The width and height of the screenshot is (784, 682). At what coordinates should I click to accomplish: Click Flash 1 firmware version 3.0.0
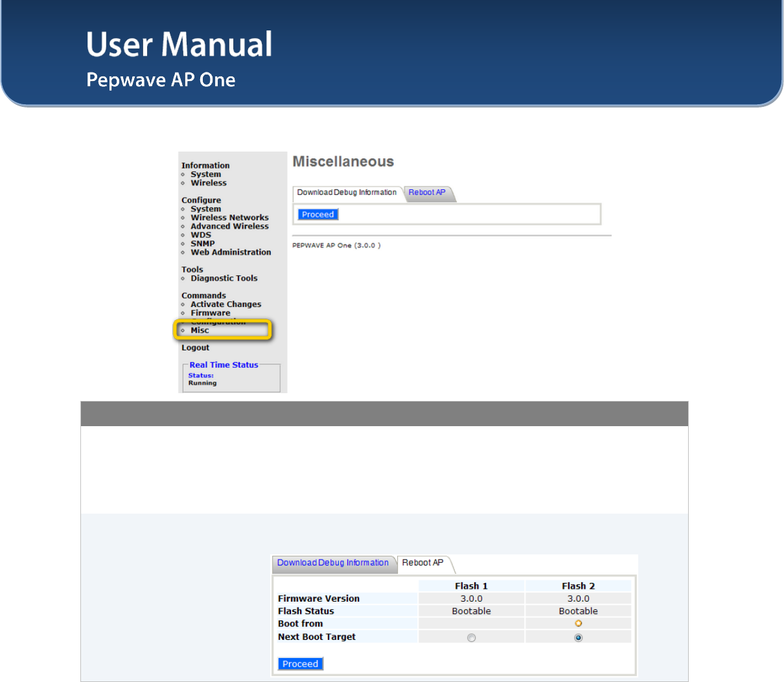(471, 599)
